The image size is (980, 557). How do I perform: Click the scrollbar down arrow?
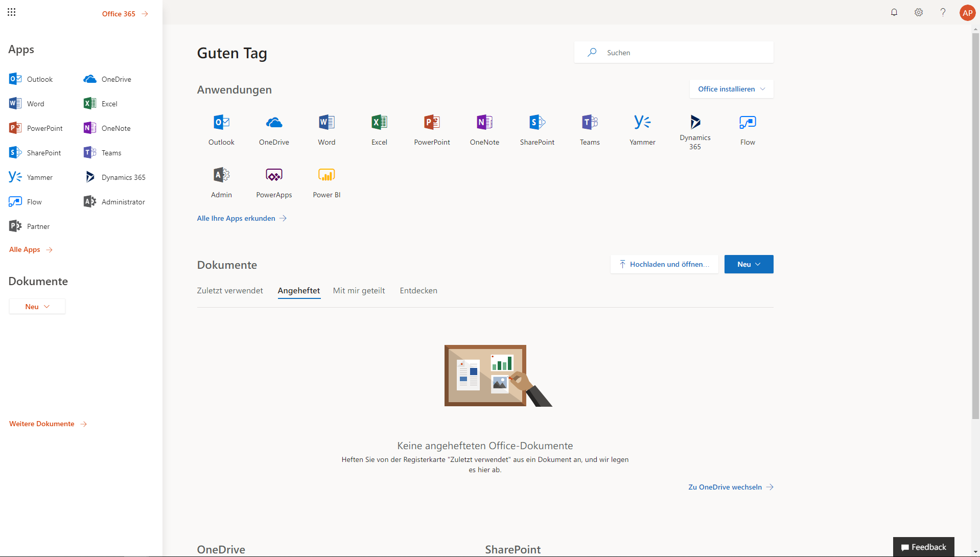coord(975,552)
